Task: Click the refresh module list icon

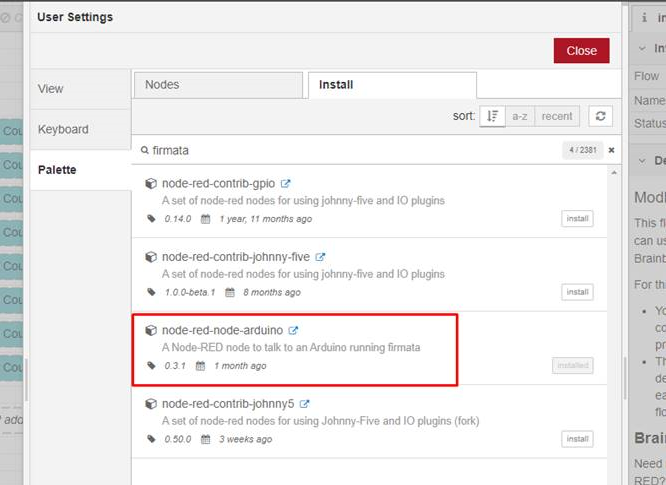Action: 600,116
